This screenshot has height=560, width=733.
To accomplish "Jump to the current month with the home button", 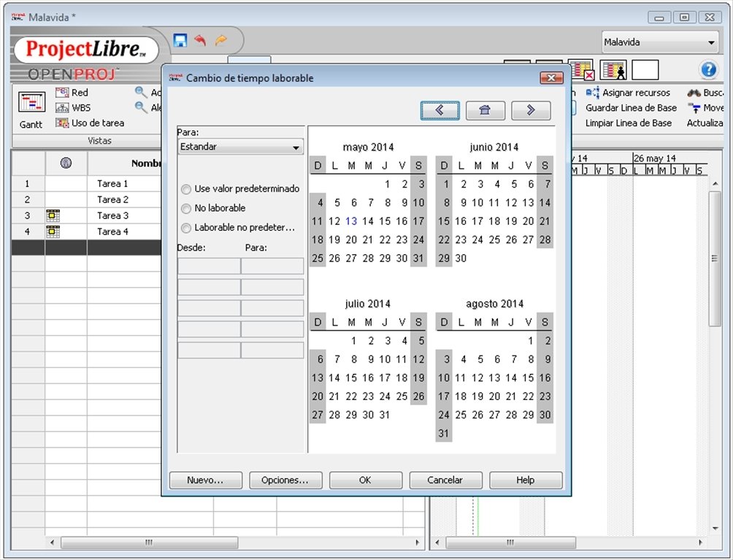I will 486,110.
